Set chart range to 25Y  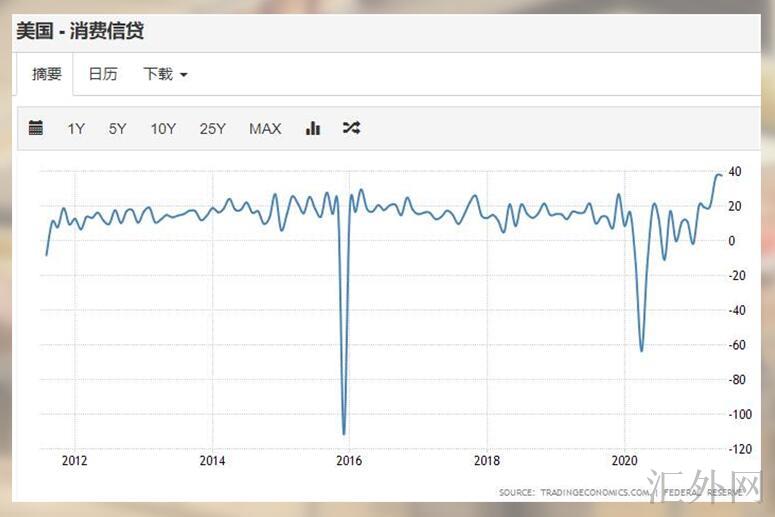click(213, 128)
